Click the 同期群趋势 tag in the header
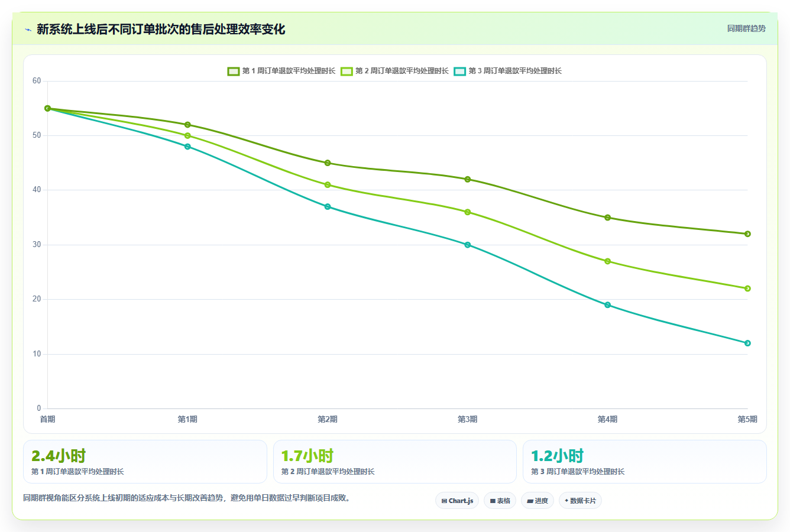The width and height of the screenshot is (790, 532). click(x=746, y=28)
